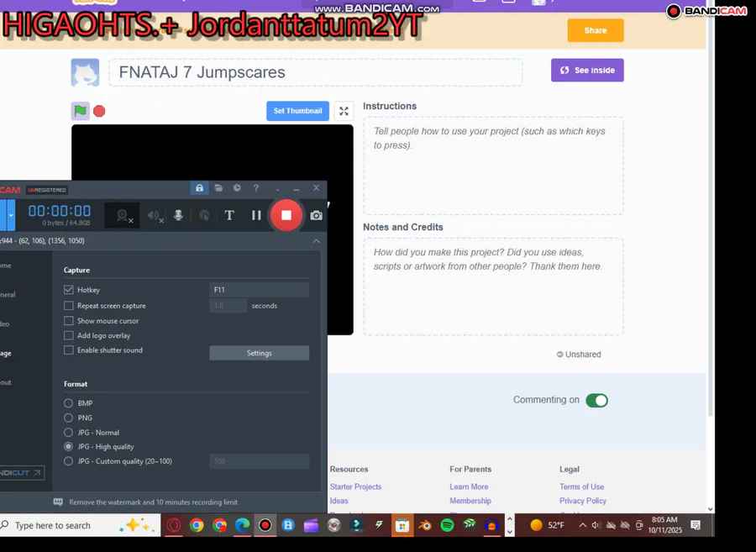The width and height of the screenshot is (756, 552).
Task: Open the Starter Projects link
Action: [355, 486]
